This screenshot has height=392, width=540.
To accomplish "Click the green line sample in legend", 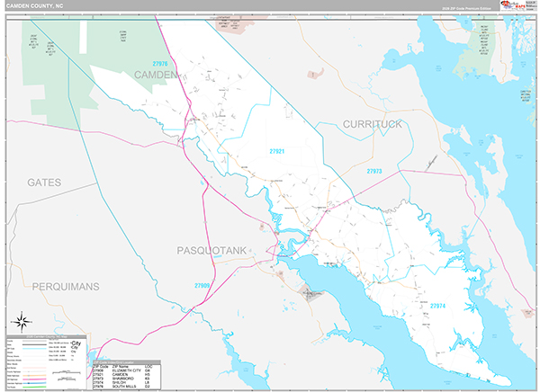I will [34, 388].
